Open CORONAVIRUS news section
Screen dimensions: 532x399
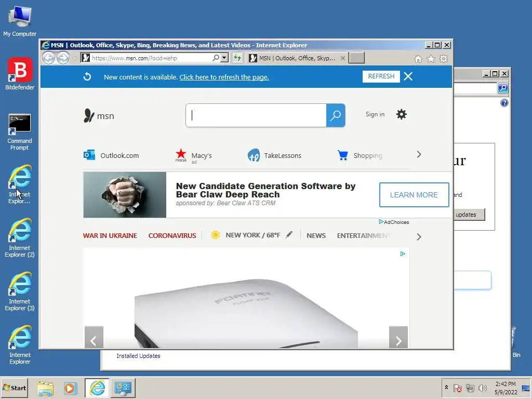[x=172, y=235]
